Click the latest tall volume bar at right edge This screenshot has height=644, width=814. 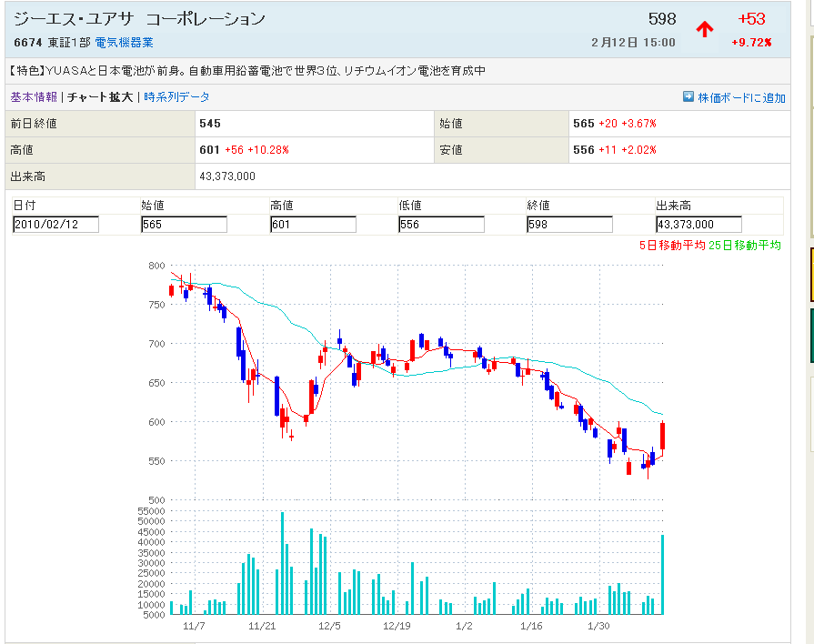(663, 574)
